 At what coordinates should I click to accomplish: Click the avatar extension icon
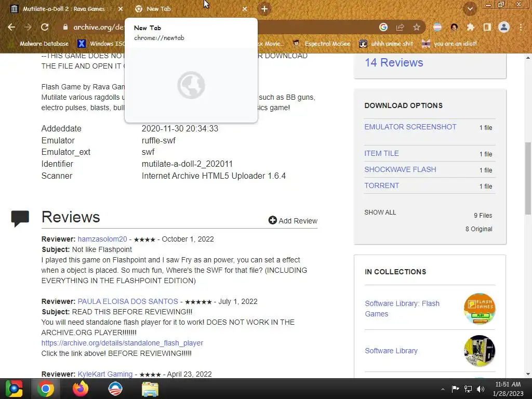(454, 27)
